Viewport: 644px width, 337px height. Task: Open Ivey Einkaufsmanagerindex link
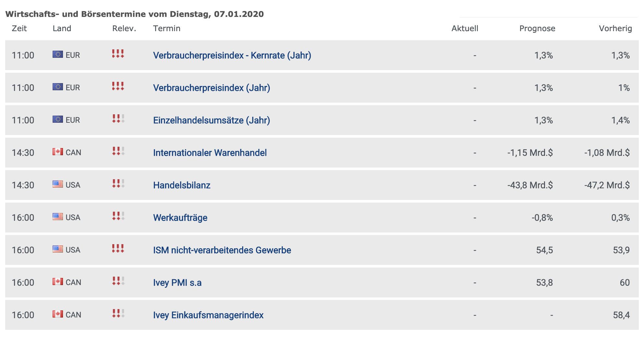coord(208,315)
